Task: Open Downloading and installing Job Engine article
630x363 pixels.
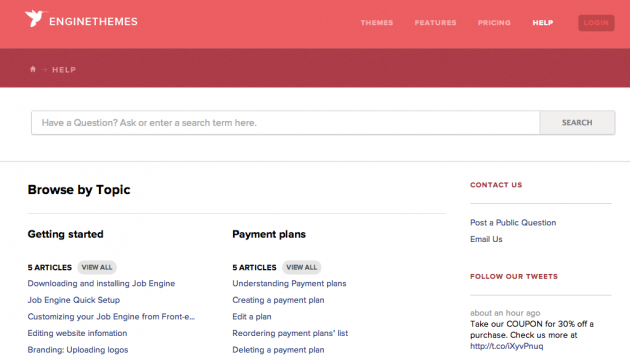Action: pyautogui.click(x=101, y=283)
